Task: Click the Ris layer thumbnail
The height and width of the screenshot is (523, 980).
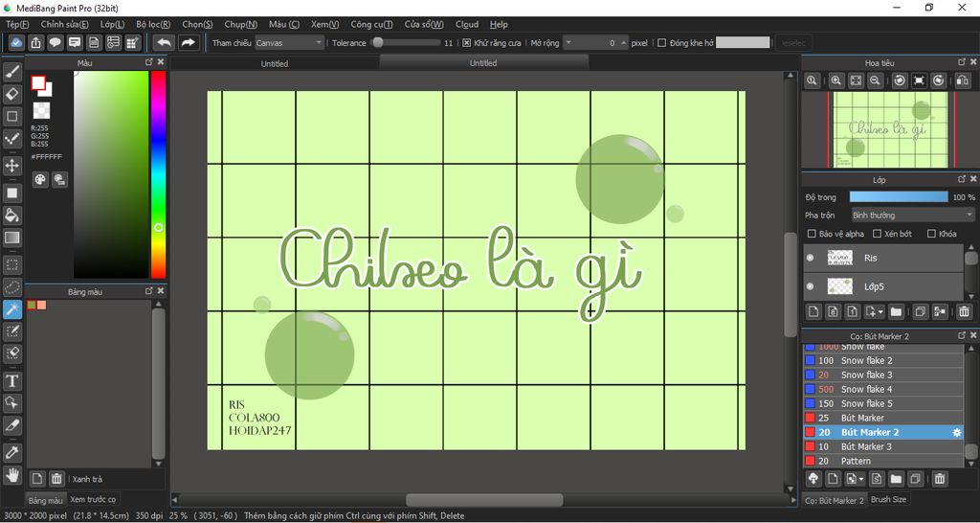Action: click(840, 258)
